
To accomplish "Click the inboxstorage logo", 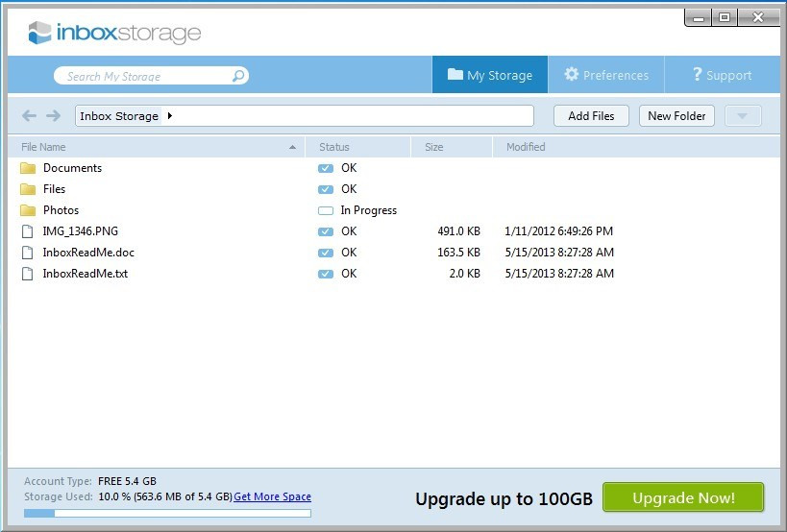I will click(114, 33).
